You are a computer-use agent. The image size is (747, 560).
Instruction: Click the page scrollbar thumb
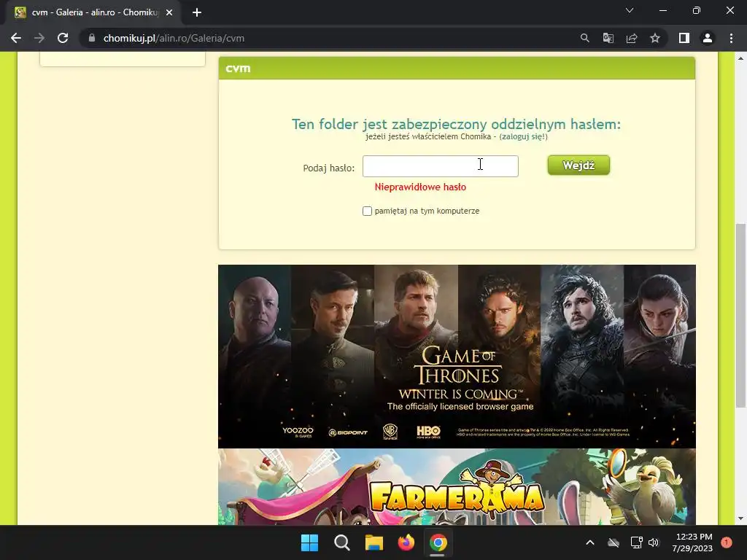pyautogui.click(x=740, y=315)
